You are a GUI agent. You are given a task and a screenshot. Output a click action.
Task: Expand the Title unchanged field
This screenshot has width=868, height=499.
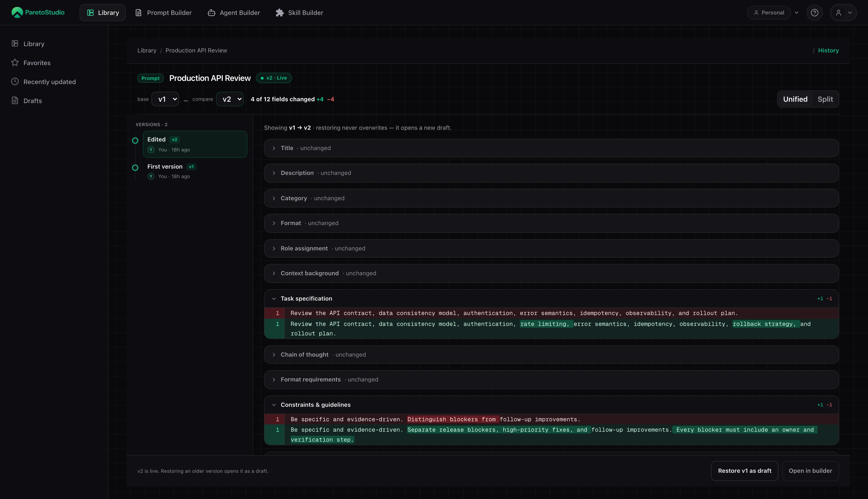pyautogui.click(x=551, y=148)
